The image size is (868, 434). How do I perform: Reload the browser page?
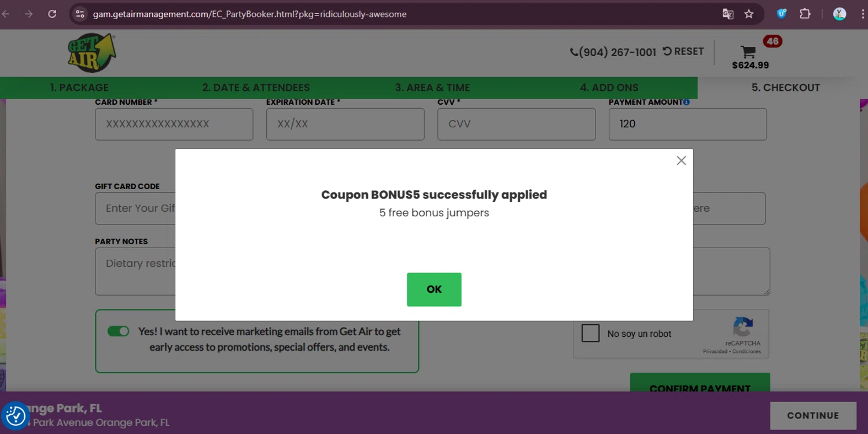[x=52, y=14]
